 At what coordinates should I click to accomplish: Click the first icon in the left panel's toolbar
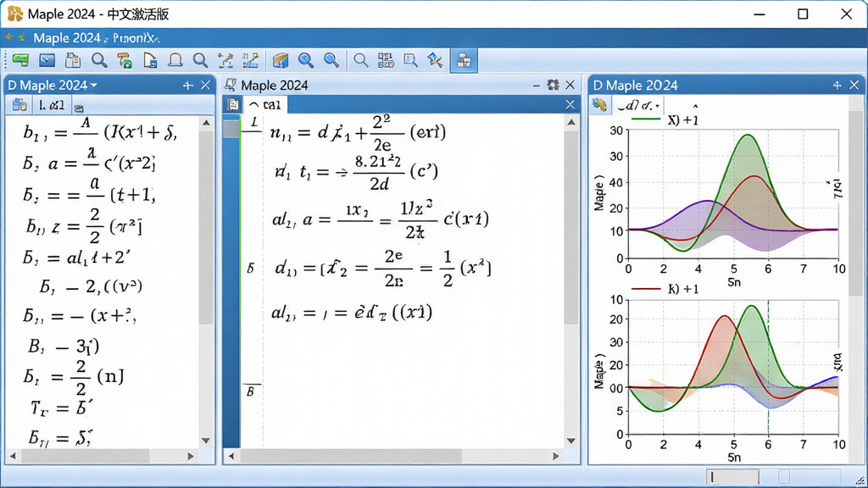(19, 104)
